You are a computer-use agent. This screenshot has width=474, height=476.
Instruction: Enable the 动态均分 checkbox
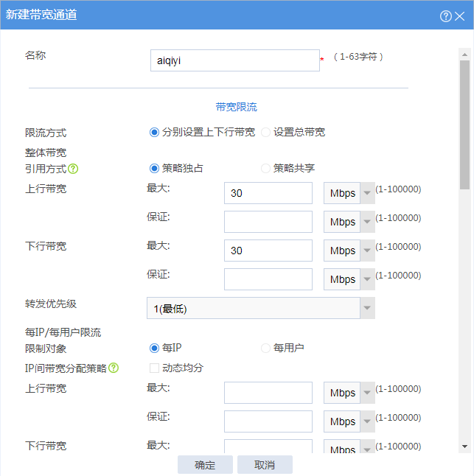(x=154, y=368)
